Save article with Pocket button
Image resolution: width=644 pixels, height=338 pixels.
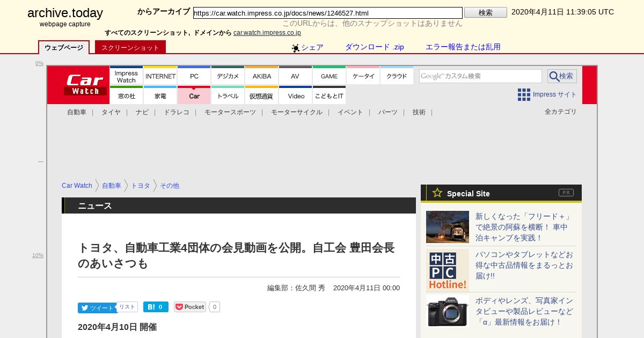190,307
